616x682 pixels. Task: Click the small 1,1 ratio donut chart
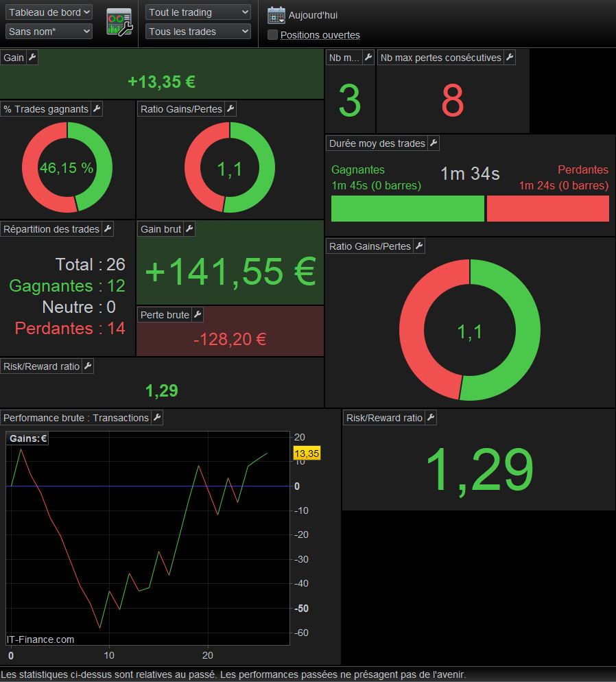pyautogui.click(x=230, y=167)
